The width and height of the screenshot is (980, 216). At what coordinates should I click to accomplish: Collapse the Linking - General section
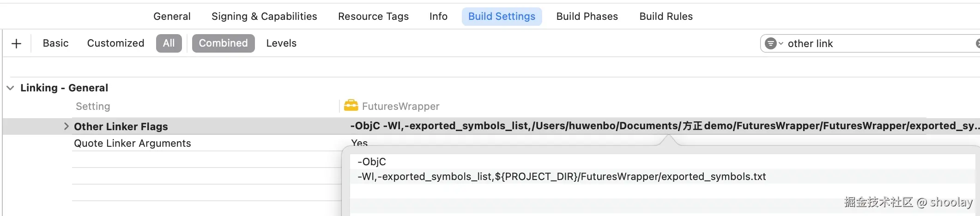pyautogui.click(x=10, y=88)
